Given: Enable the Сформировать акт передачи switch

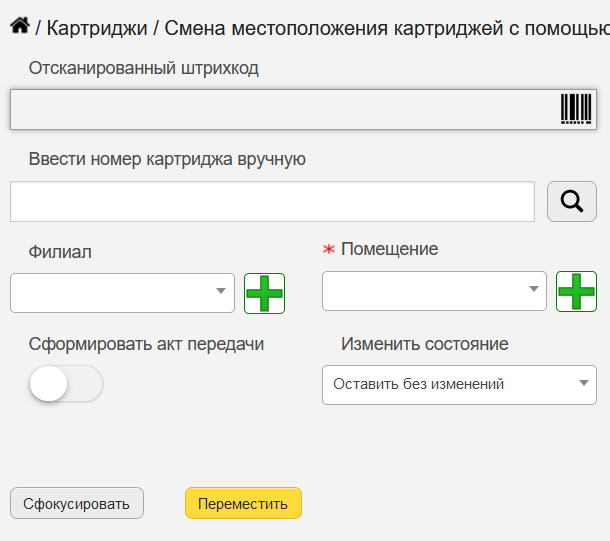Looking at the screenshot, I should (66, 383).
